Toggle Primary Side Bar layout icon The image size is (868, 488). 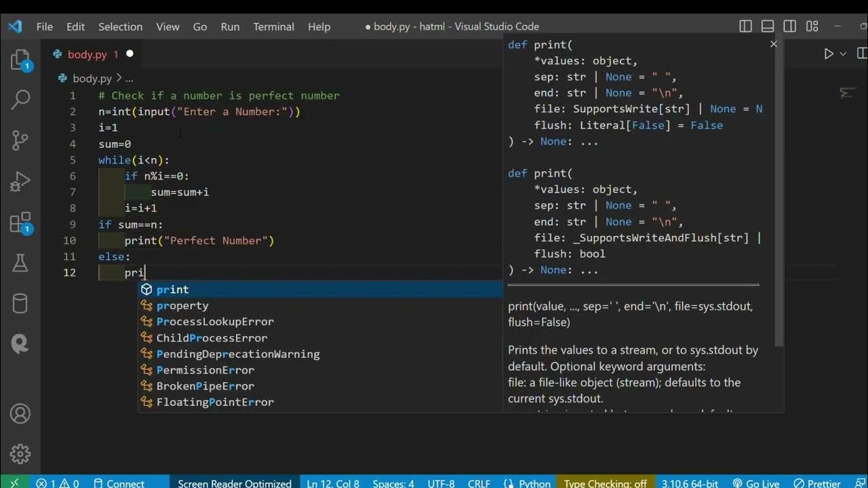click(x=746, y=26)
